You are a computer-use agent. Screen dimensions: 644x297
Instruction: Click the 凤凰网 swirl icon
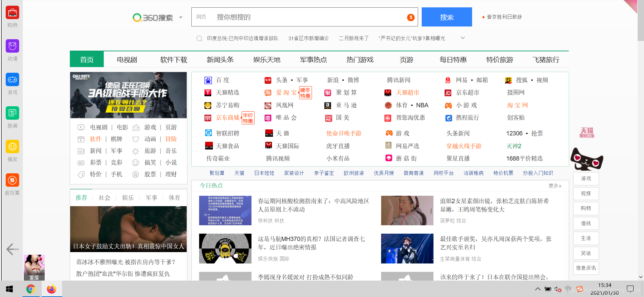tap(268, 106)
